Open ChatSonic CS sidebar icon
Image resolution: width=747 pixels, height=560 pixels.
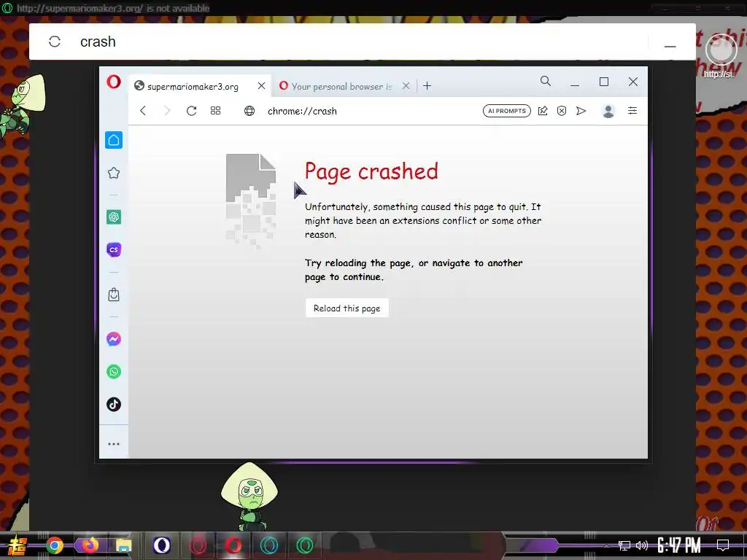click(113, 249)
